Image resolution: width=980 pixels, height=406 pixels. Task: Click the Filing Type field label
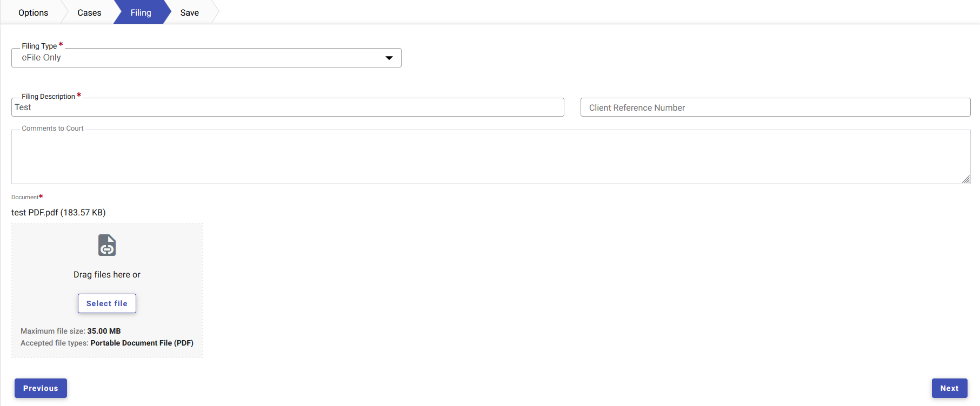coord(39,46)
